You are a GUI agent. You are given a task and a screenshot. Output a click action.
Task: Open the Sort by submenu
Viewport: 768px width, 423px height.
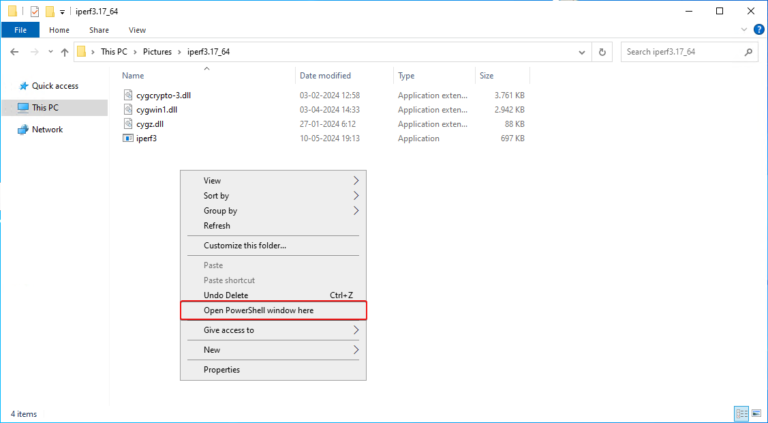pyautogui.click(x=273, y=196)
